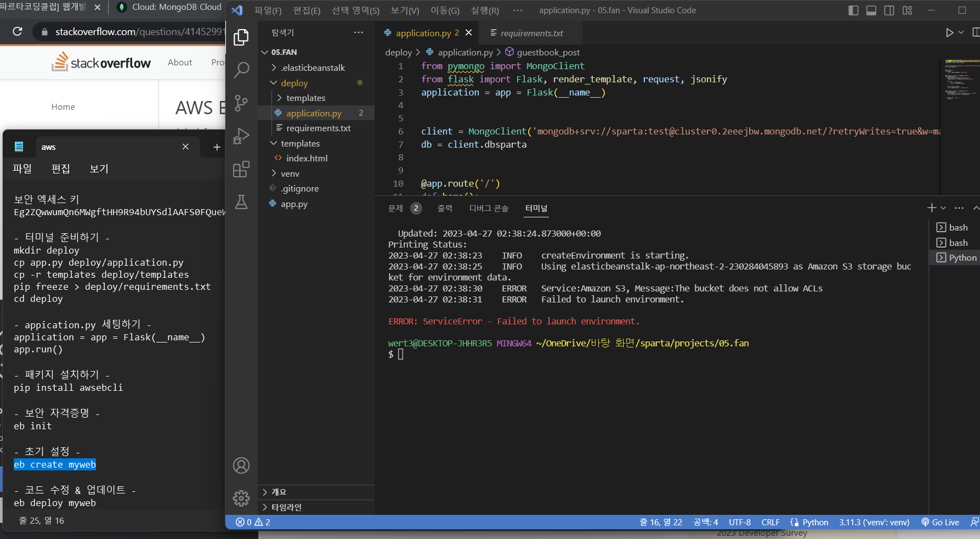The image size is (980, 539).
Task: Customize layout icon in title bar
Action: [x=908, y=10]
